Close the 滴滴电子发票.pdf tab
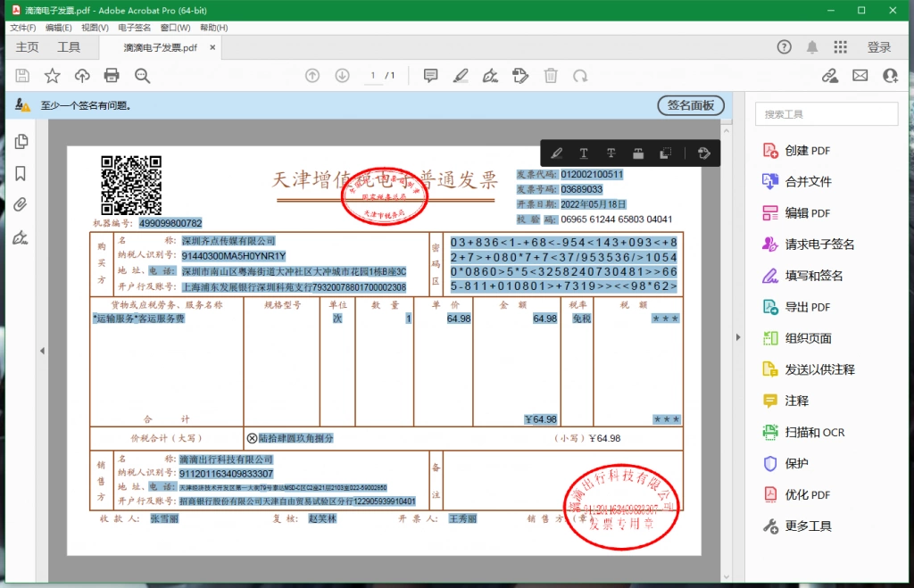 212,47
